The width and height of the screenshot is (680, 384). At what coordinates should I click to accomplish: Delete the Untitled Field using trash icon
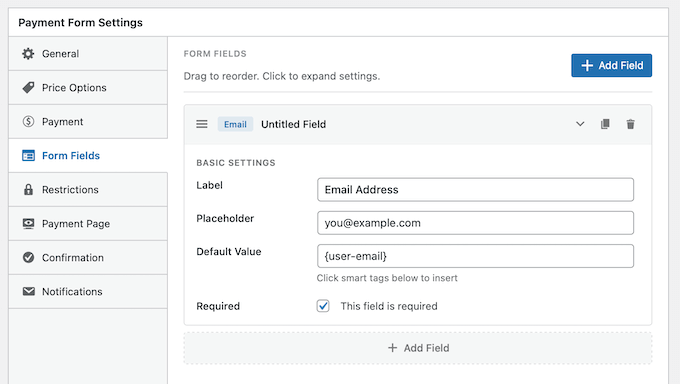tap(631, 124)
